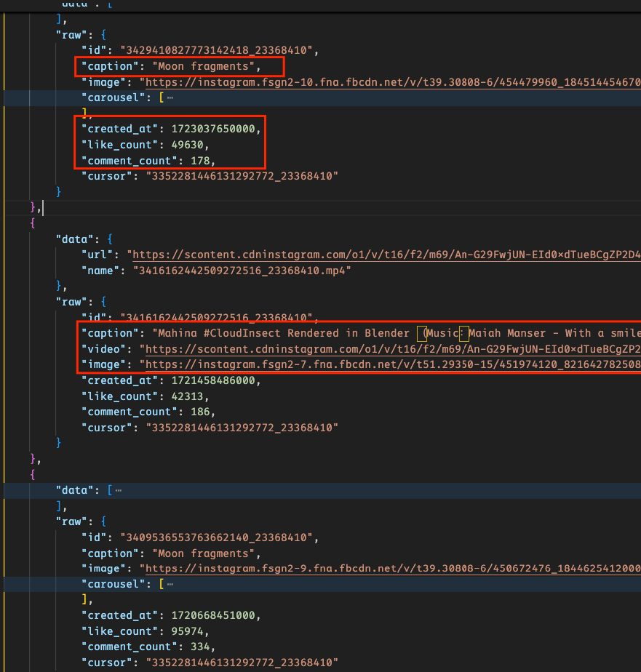The height and width of the screenshot is (672, 641).
Task: Click the comment_count value 334
Action: click(x=200, y=647)
